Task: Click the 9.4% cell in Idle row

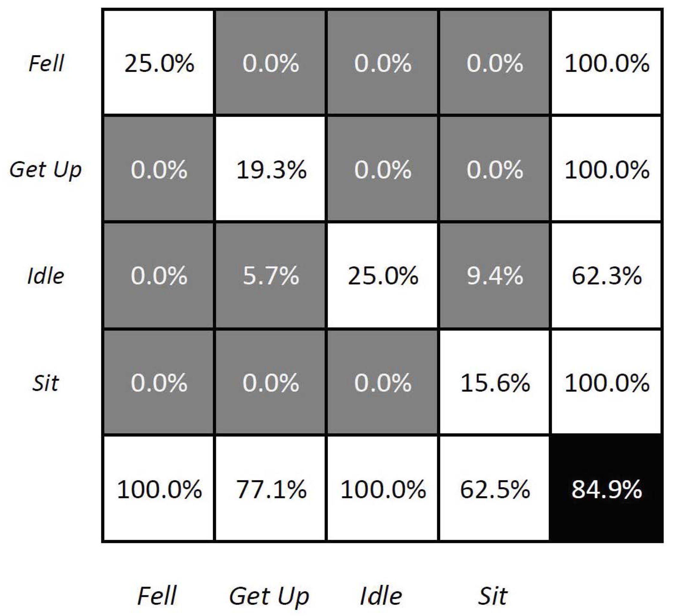Action: (495, 276)
